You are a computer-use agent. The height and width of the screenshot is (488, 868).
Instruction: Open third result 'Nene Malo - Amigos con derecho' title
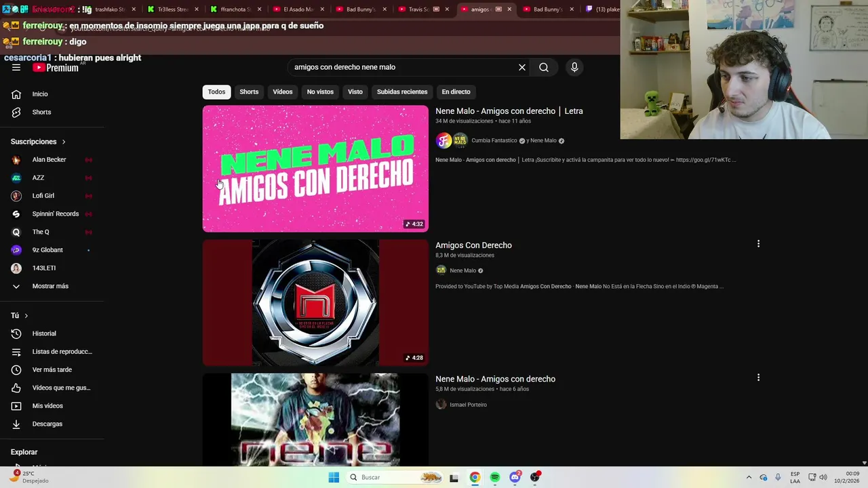point(495,379)
